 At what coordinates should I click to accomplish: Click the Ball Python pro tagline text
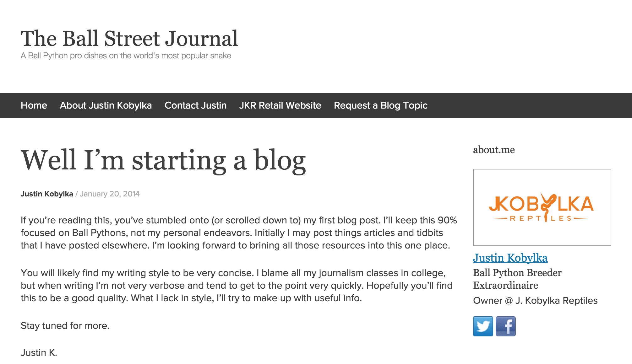126,56
